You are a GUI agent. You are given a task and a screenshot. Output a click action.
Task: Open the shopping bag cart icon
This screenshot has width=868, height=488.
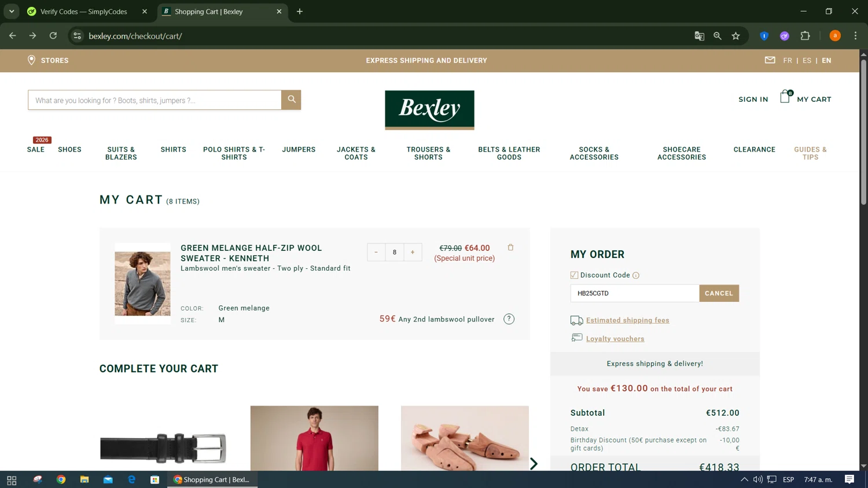click(785, 97)
